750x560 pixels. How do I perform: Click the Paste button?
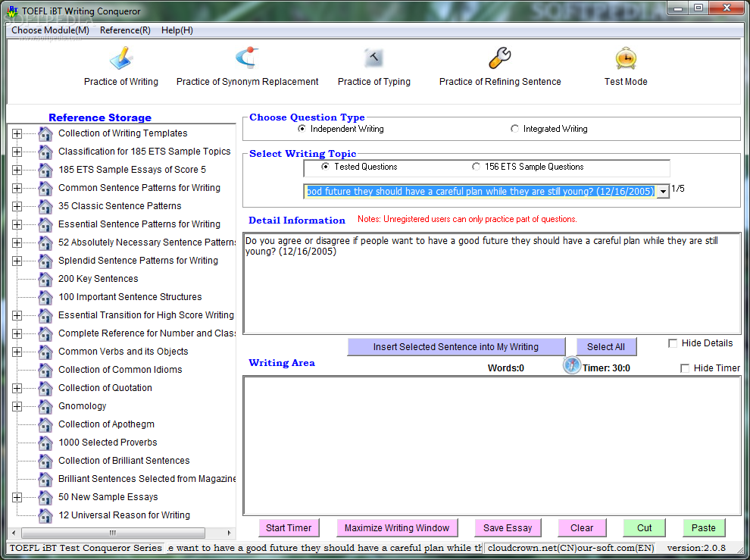click(704, 528)
